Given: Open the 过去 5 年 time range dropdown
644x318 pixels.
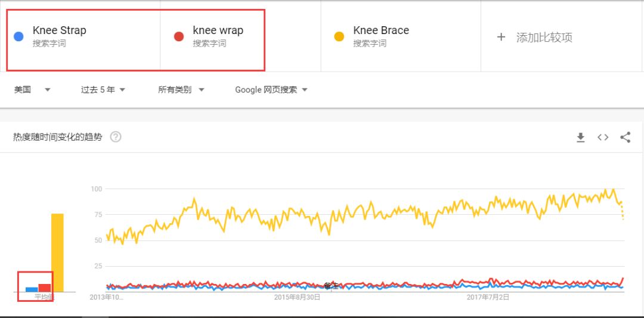Looking at the screenshot, I should pyautogui.click(x=103, y=89).
